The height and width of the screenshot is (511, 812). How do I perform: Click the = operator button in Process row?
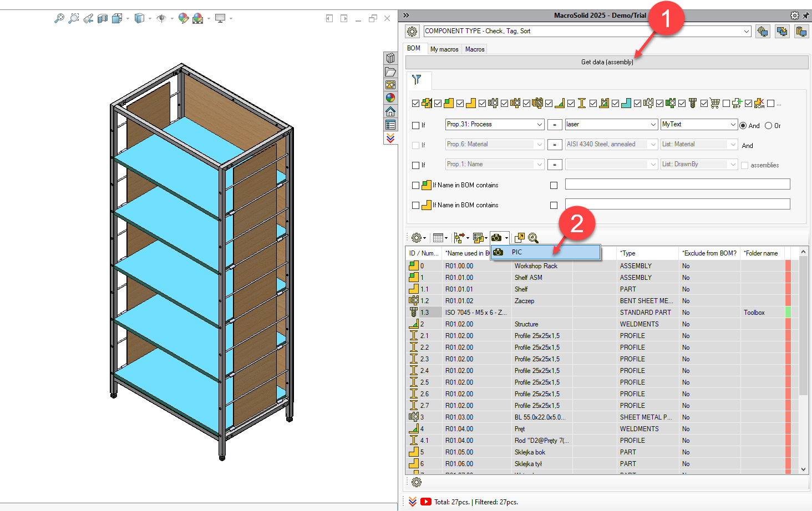point(555,125)
